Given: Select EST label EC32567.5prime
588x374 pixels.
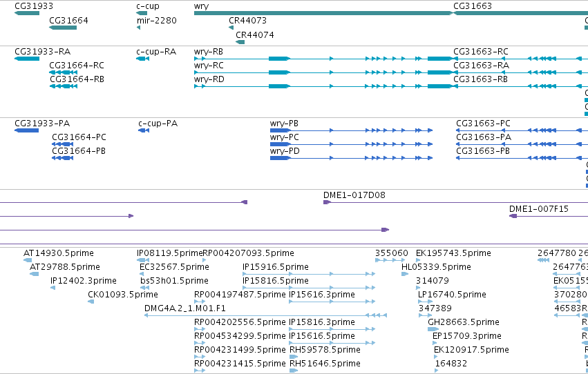Looking at the screenshot, I should point(174,267).
